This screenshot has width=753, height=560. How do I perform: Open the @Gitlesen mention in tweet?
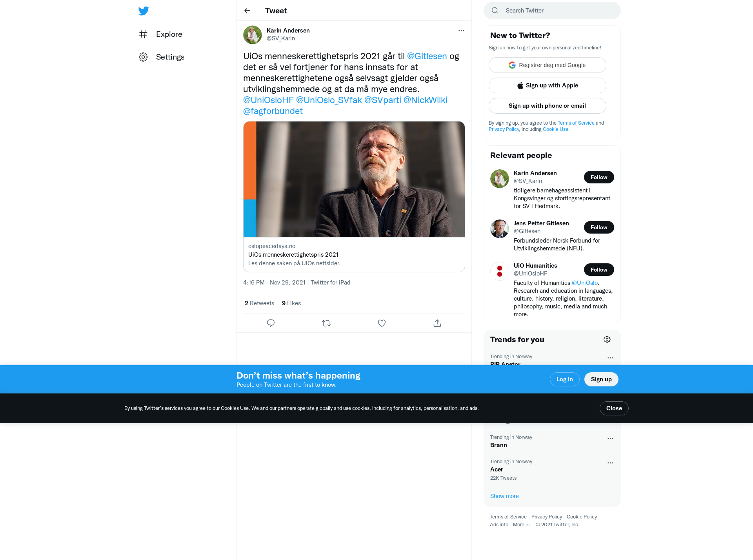427,56
